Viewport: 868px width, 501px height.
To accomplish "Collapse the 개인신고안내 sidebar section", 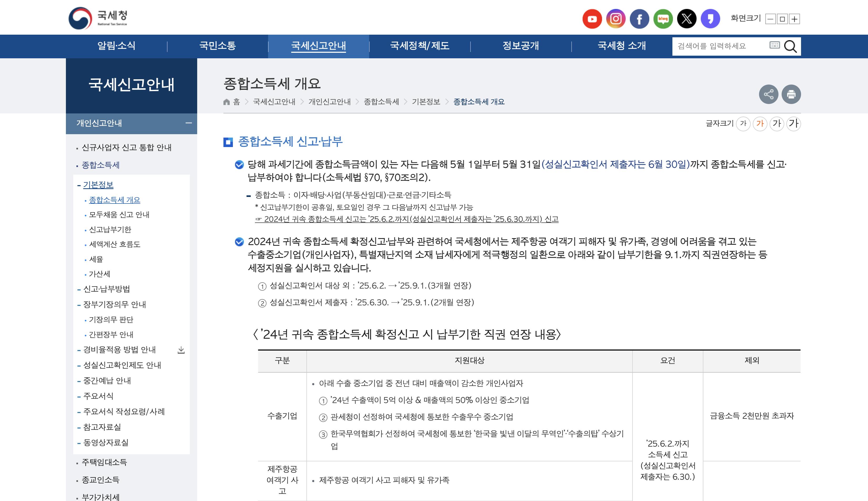I will pos(189,123).
